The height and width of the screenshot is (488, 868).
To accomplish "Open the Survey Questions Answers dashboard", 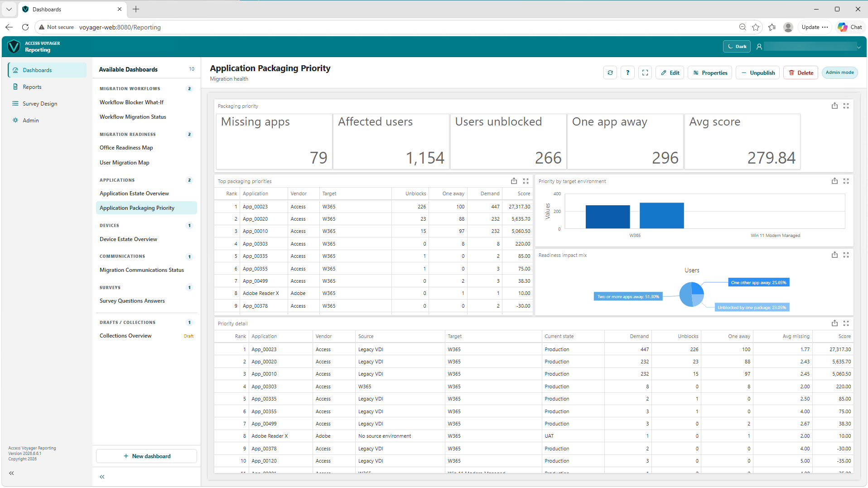I will click(146, 301).
